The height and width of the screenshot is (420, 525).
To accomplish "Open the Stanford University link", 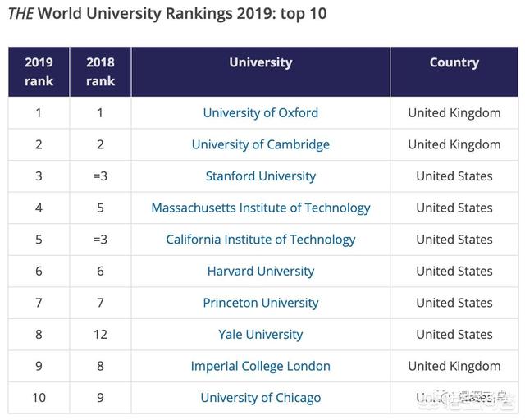I will tap(260, 176).
